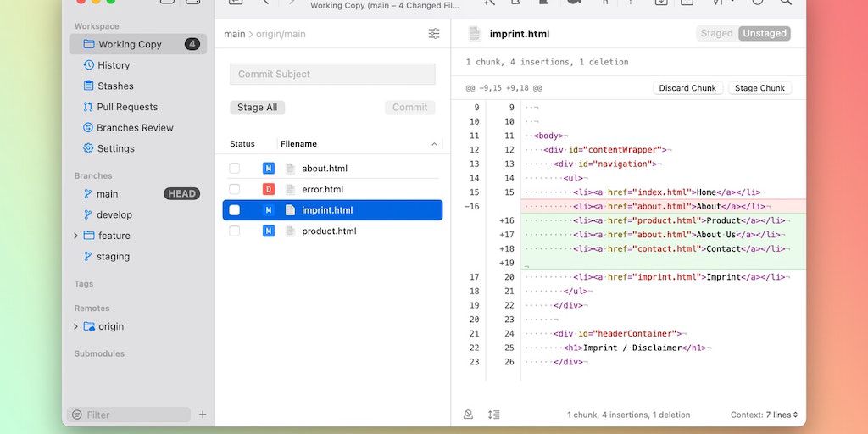Open repository Settings in sidebar
Viewport: 868px width, 434px height.
(x=115, y=148)
